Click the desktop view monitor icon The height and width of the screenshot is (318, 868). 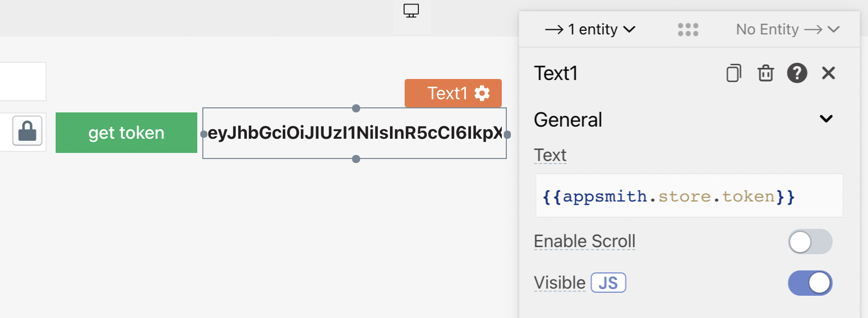pos(411,11)
